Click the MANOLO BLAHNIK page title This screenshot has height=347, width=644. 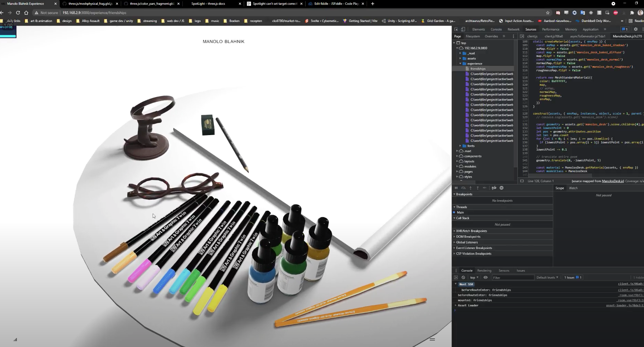(224, 41)
